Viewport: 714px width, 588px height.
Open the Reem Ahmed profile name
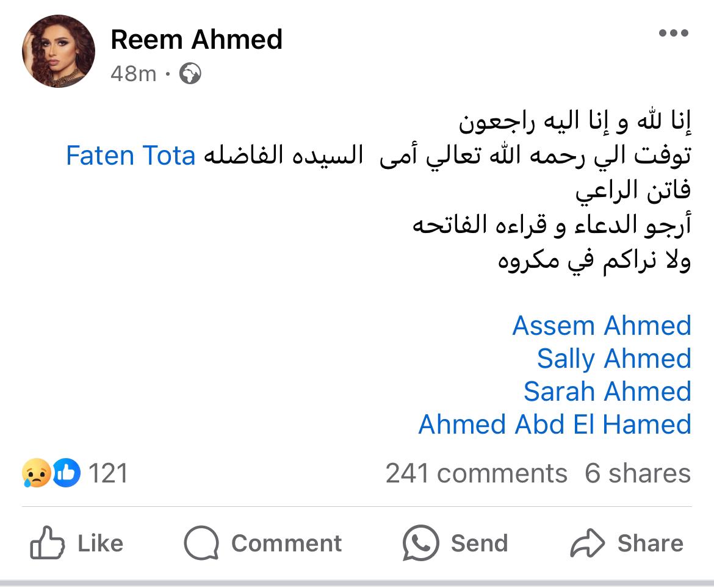[197, 40]
